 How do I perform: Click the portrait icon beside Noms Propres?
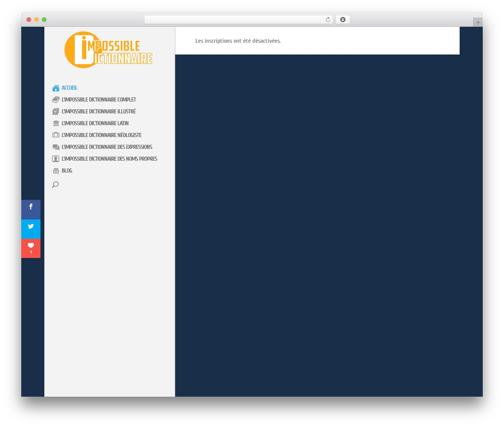click(56, 159)
